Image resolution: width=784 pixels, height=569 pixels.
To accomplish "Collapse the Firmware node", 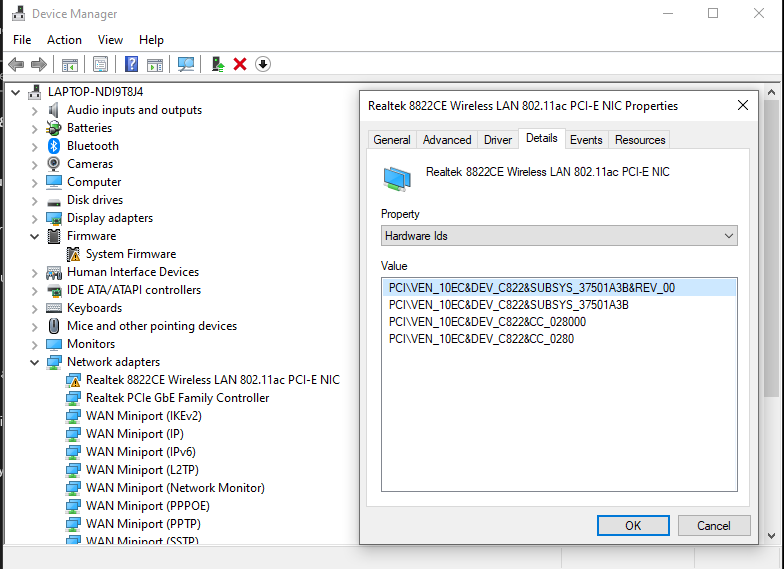I will pos(34,236).
